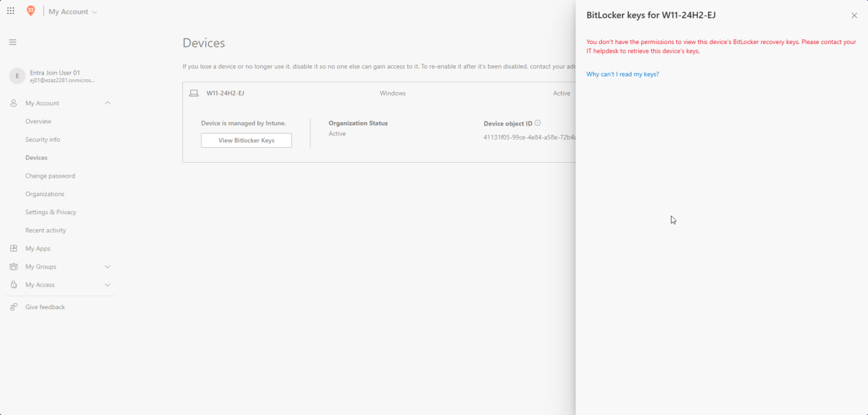The height and width of the screenshot is (415, 868).
Task: Click the My Access icon
Action: [x=14, y=285]
